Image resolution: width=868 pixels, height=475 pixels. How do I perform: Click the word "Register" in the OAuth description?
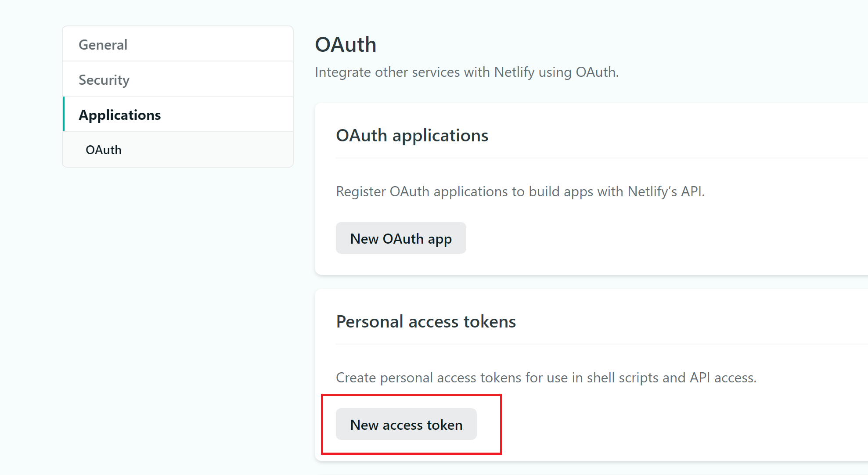point(361,191)
